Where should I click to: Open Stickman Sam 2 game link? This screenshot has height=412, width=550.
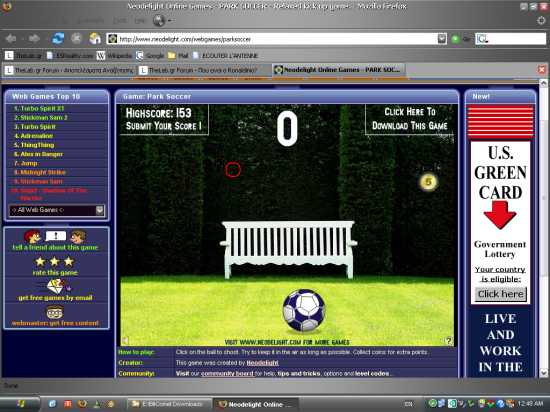coord(41,117)
